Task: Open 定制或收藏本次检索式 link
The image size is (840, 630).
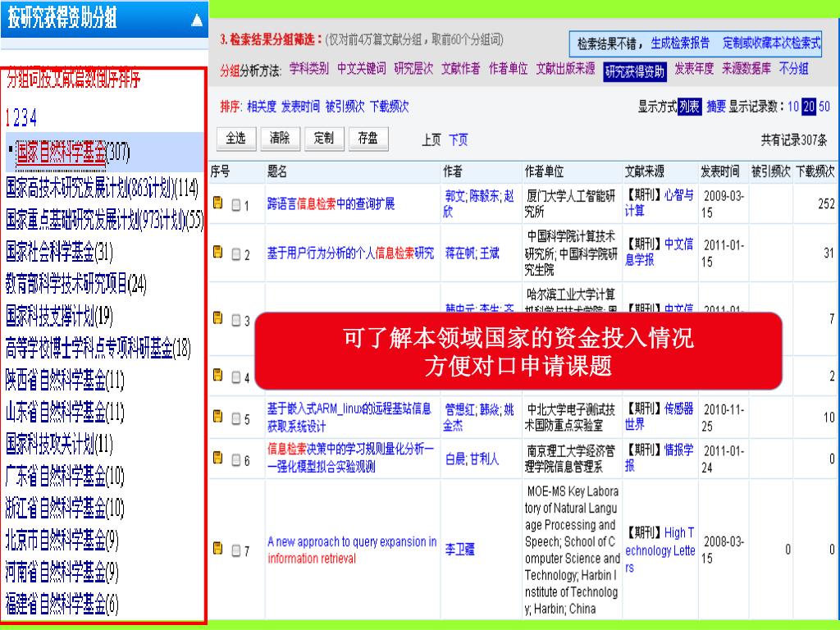Action: (771, 43)
